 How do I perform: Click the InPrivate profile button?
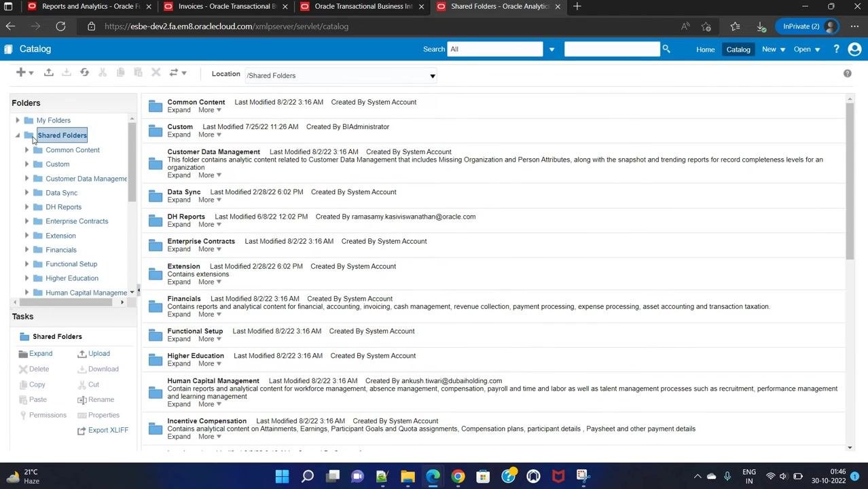click(808, 26)
